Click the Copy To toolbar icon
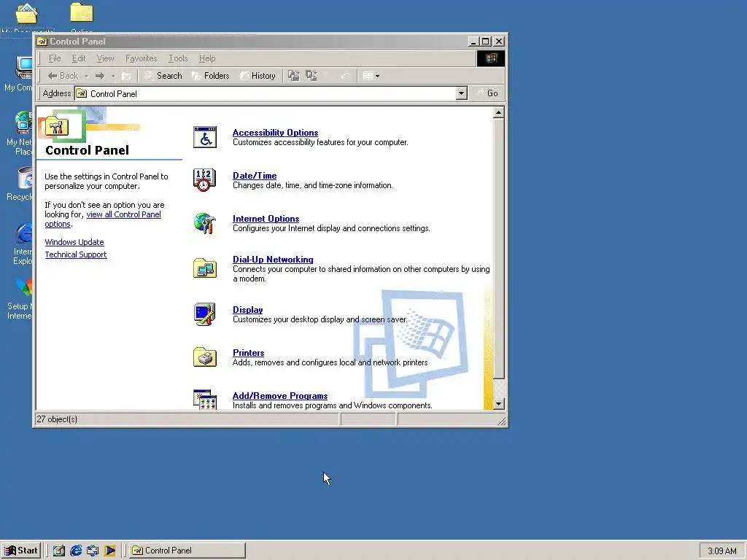The image size is (747, 560). pyautogui.click(x=311, y=76)
